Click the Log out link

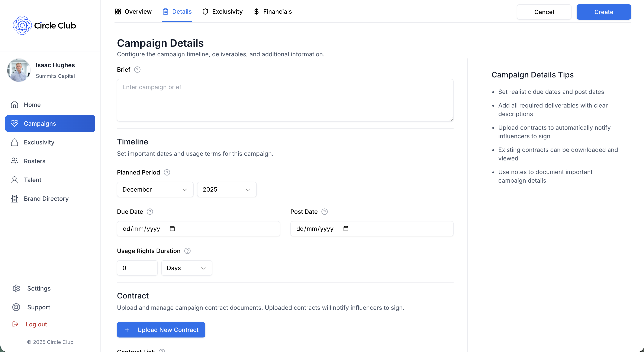click(x=36, y=324)
